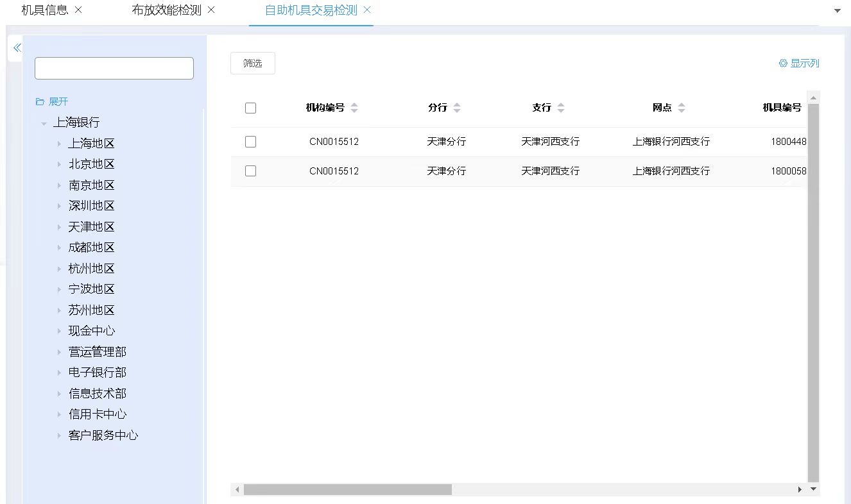
Task: Check the row with machine 1800058
Action: (251, 171)
